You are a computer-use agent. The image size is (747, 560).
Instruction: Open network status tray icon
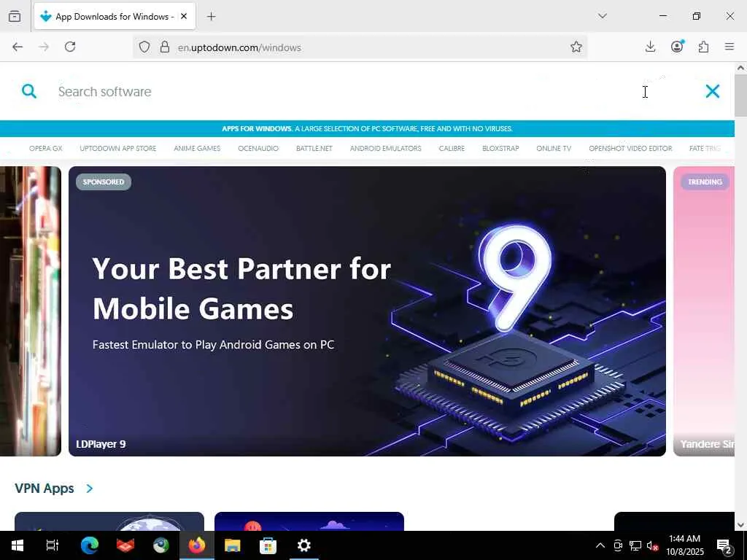point(635,545)
